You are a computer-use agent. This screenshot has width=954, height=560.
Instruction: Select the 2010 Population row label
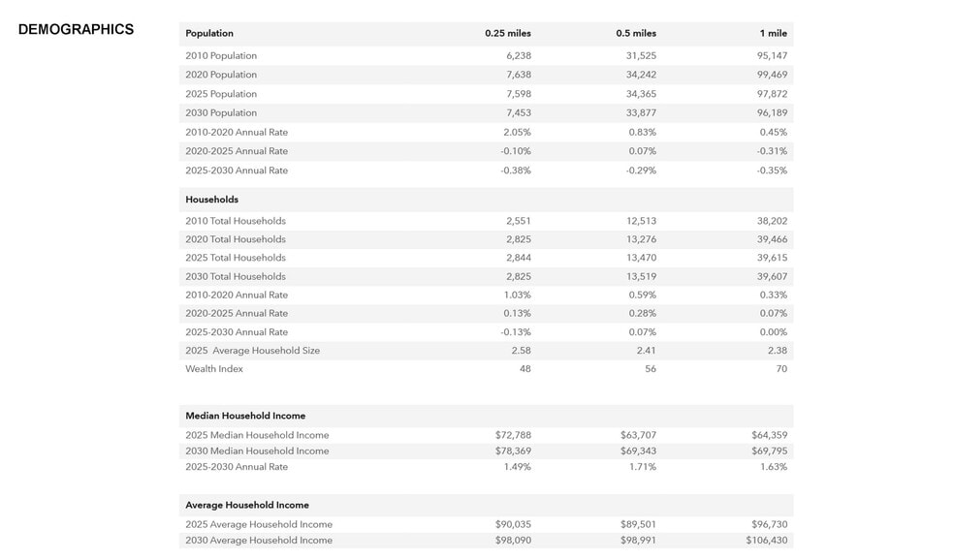[221, 55]
